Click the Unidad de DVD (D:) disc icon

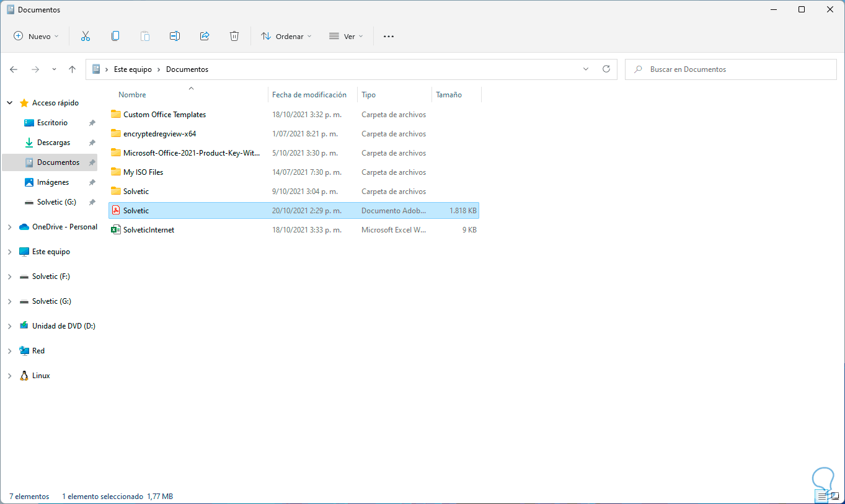pos(24,326)
